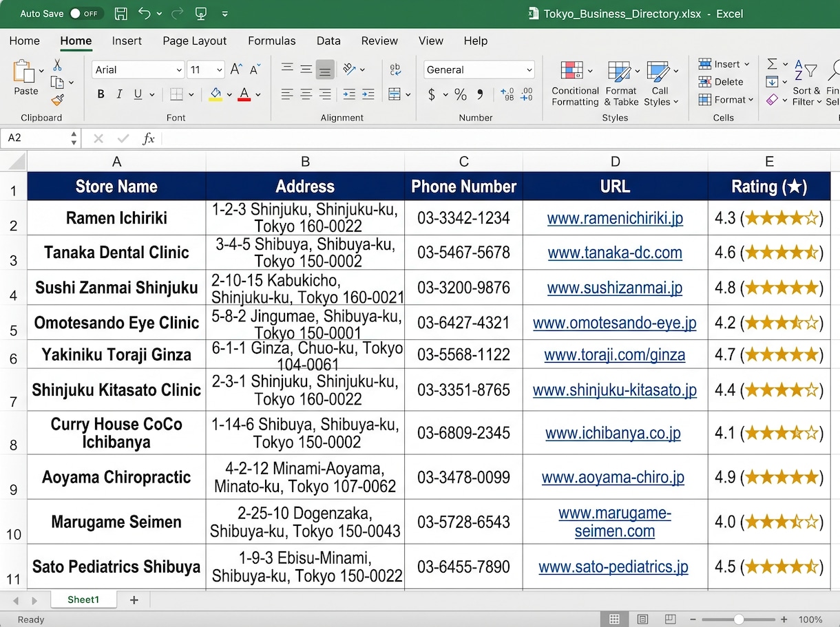
Task: Click the zoom slider handle
Action: coord(739,619)
